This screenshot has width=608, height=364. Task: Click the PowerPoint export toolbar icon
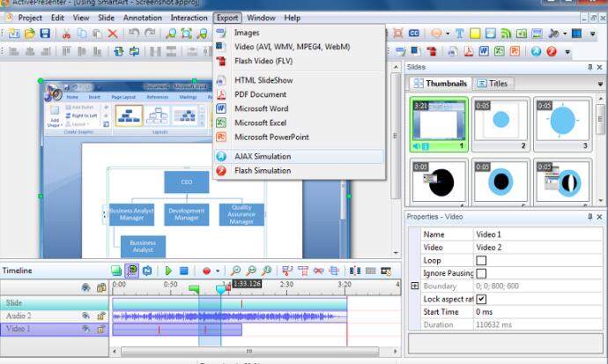[x=515, y=51]
